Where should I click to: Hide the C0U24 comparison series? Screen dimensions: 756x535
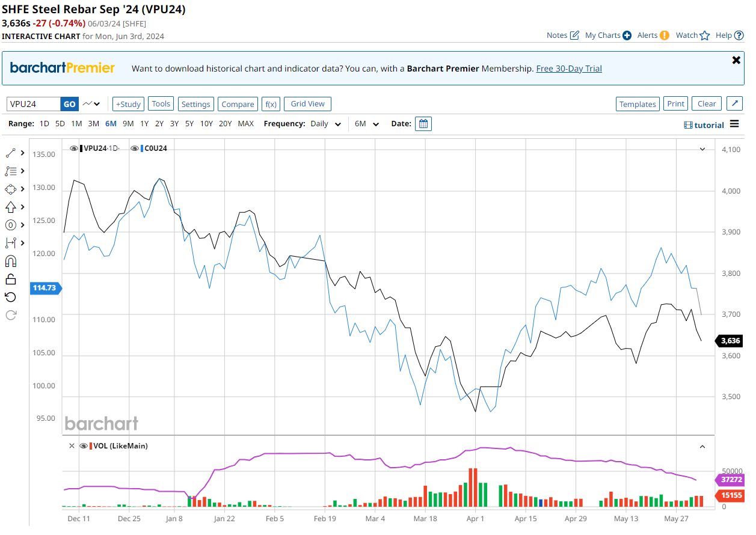point(135,148)
